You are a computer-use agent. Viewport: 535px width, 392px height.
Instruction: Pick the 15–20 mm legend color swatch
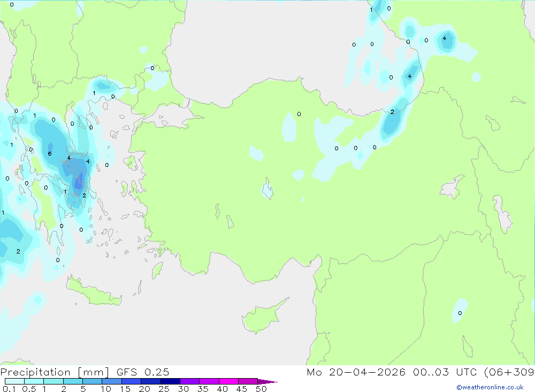point(131,381)
